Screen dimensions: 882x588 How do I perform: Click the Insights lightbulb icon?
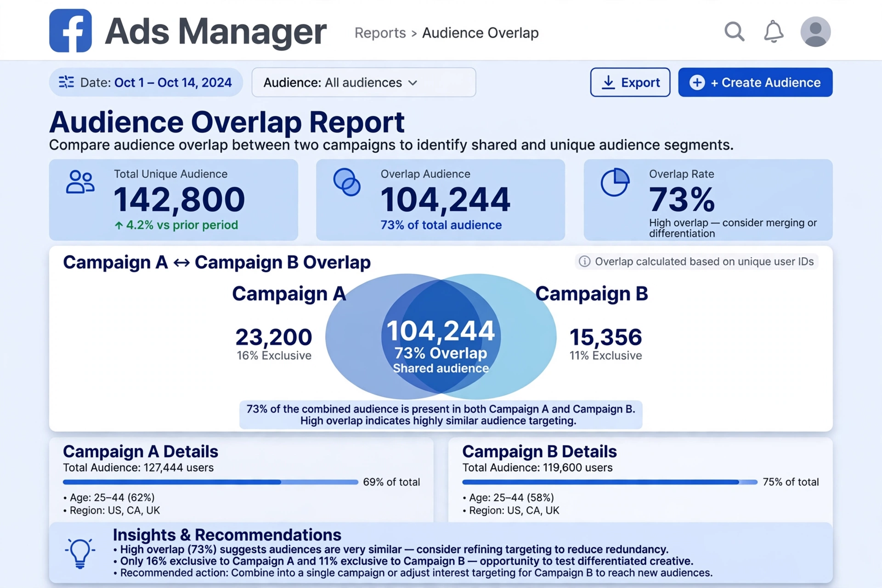[80, 553]
